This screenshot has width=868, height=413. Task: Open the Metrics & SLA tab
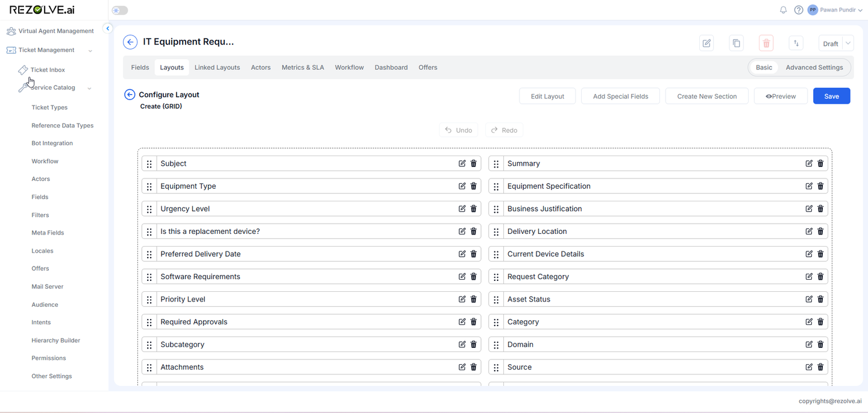tap(303, 68)
